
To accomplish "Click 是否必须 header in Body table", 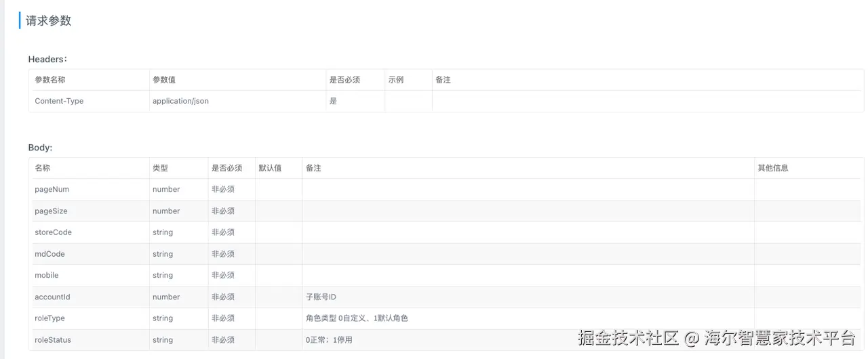I will click(226, 168).
